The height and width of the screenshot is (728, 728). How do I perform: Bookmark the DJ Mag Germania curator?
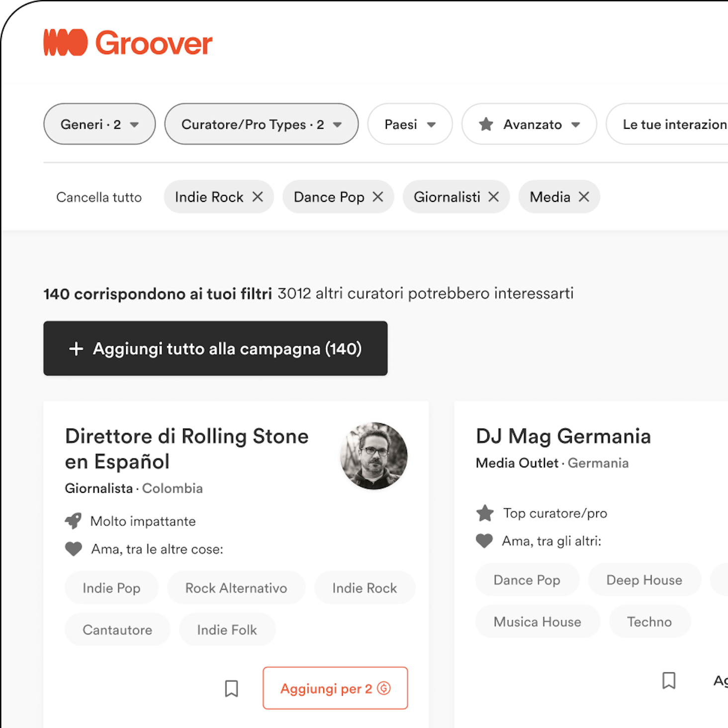(x=669, y=680)
